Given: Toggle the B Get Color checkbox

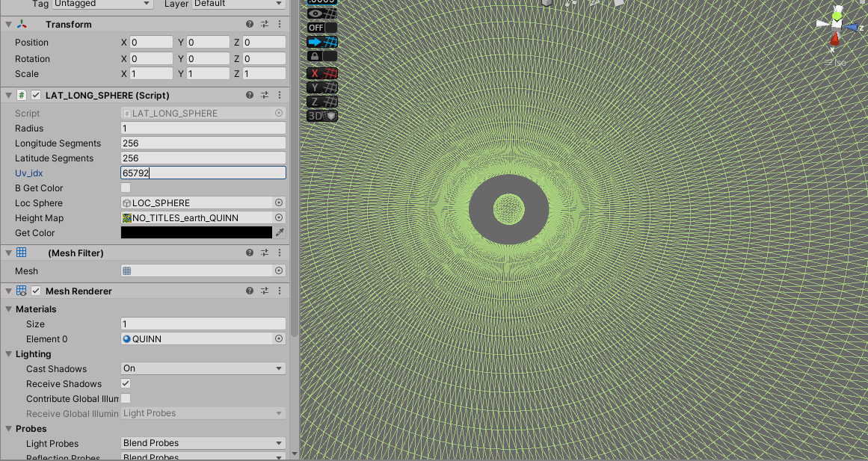Looking at the screenshot, I should (x=125, y=188).
